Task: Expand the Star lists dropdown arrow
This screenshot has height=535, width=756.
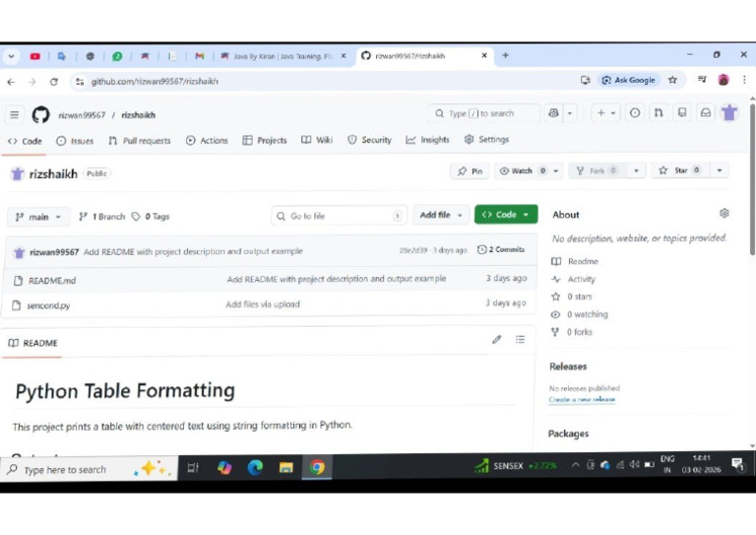Action: click(720, 170)
